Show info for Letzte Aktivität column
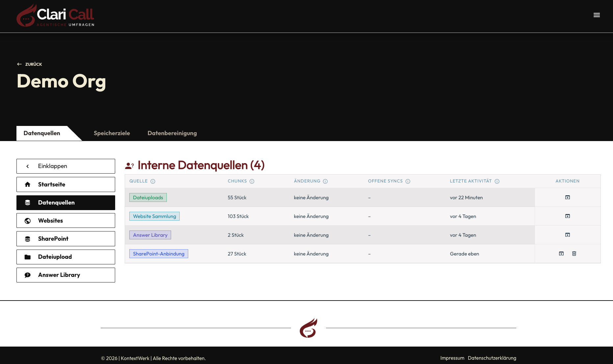Image resolution: width=613 pixels, height=364 pixels. pyautogui.click(x=497, y=181)
